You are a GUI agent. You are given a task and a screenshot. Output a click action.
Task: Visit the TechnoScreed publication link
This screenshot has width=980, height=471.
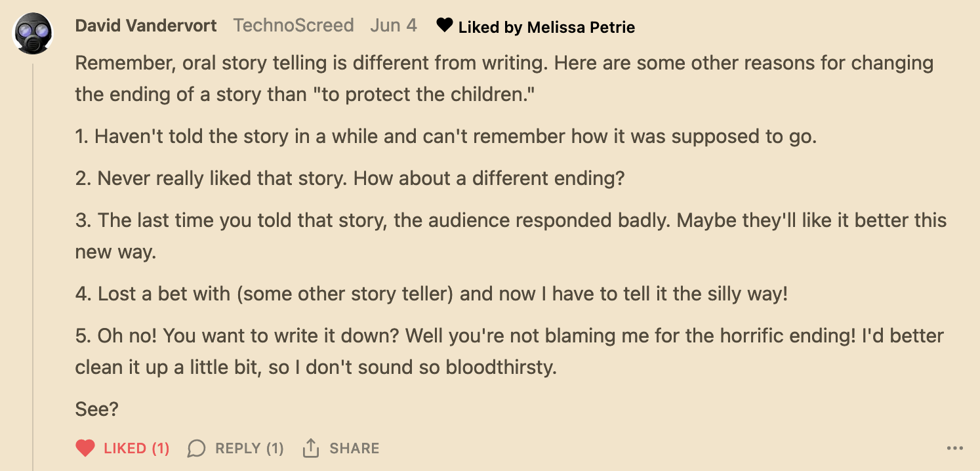pos(293,26)
